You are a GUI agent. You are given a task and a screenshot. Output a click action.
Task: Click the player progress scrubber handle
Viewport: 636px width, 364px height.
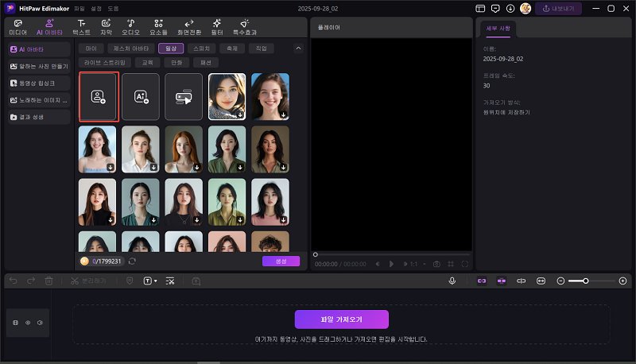315,254
